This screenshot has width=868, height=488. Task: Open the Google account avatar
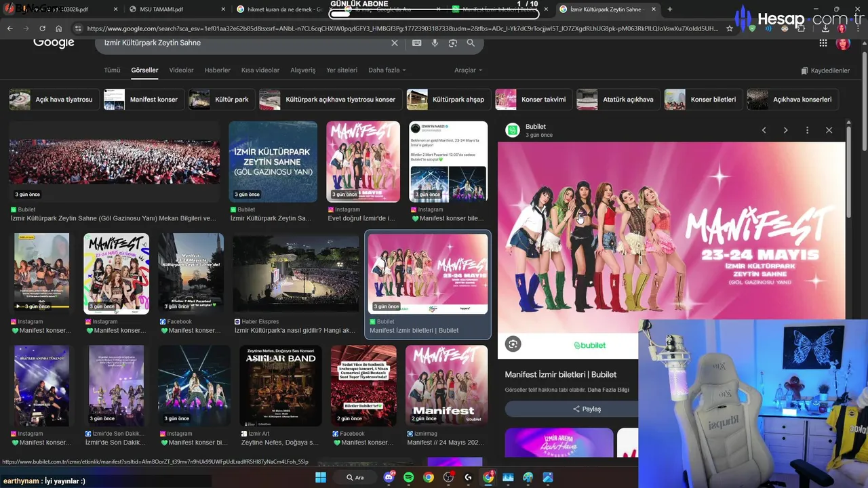[843, 43]
